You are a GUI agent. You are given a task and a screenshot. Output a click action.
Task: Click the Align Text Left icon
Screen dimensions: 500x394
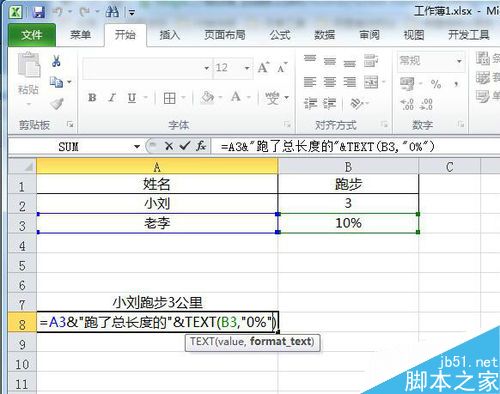pyautogui.click(x=310, y=82)
